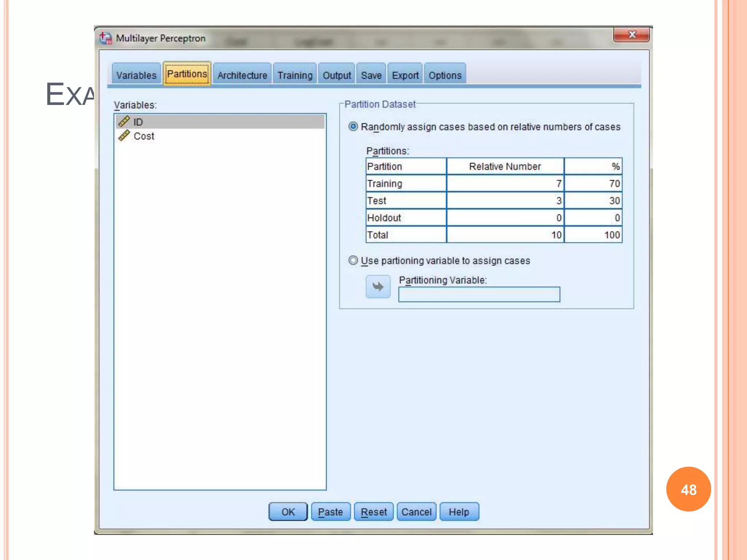The image size is (747, 560).
Task: Click the Training percent value 70
Action: [x=593, y=183]
